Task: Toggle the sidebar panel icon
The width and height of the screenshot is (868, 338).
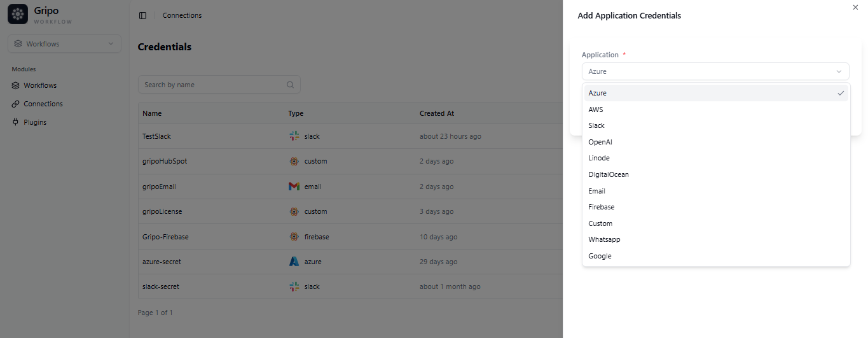Action: pyautogui.click(x=142, y=15)
